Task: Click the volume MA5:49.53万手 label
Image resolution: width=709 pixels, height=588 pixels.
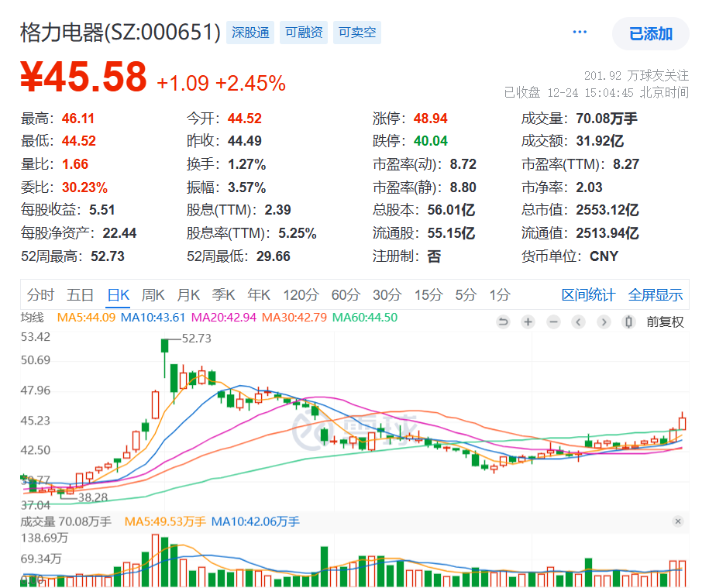Action: pos(165,521)
